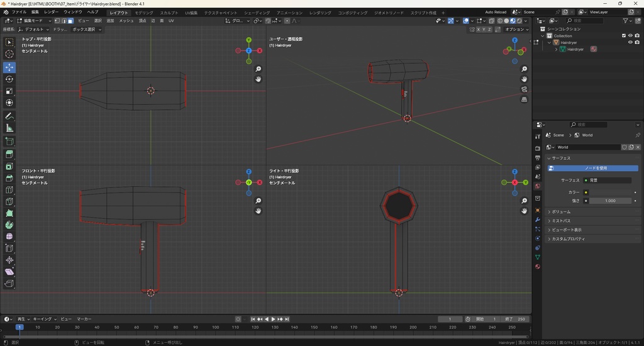Click the Auto Reload button
Image resolution: width=644 pixels, height=346 pixels.
click(x=495, y=12)
